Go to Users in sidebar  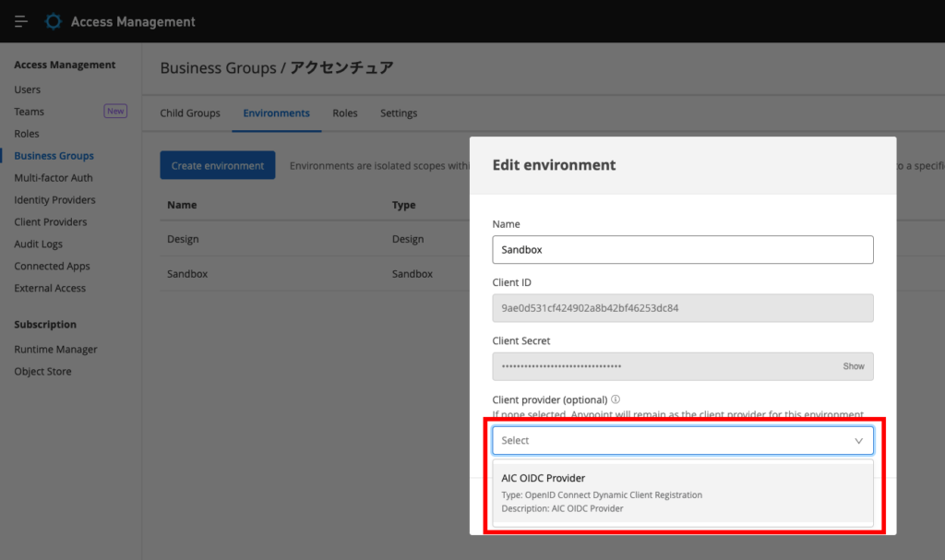(28, 89)
